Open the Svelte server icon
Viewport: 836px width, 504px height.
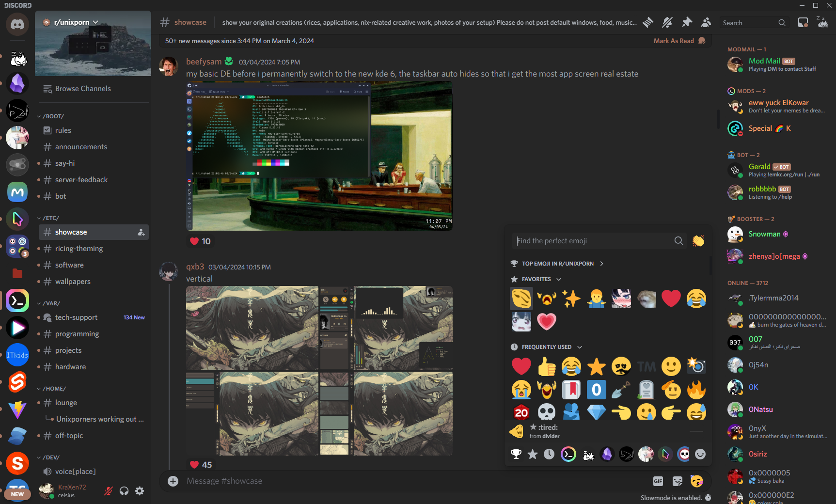click(x=17, y=382)
